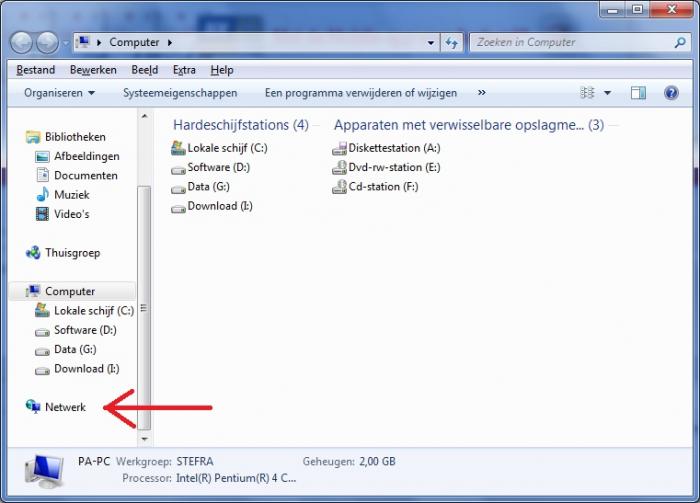Click the 2,00 GB memory value
This screenshot has height=503, width=700.
377,461
